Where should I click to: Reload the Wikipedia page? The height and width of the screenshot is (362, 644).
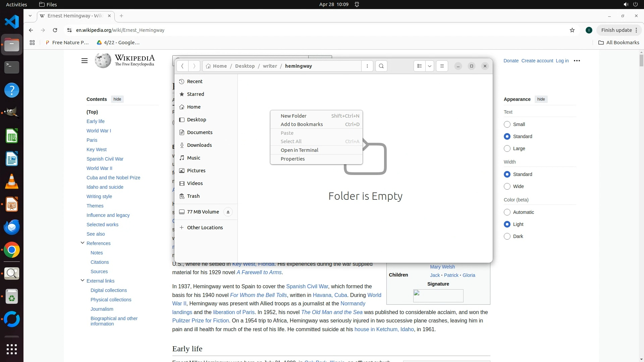55,30
